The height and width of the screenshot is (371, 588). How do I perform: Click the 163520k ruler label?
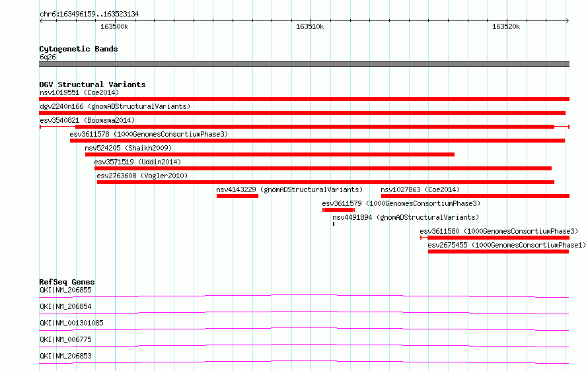[506, 26]
